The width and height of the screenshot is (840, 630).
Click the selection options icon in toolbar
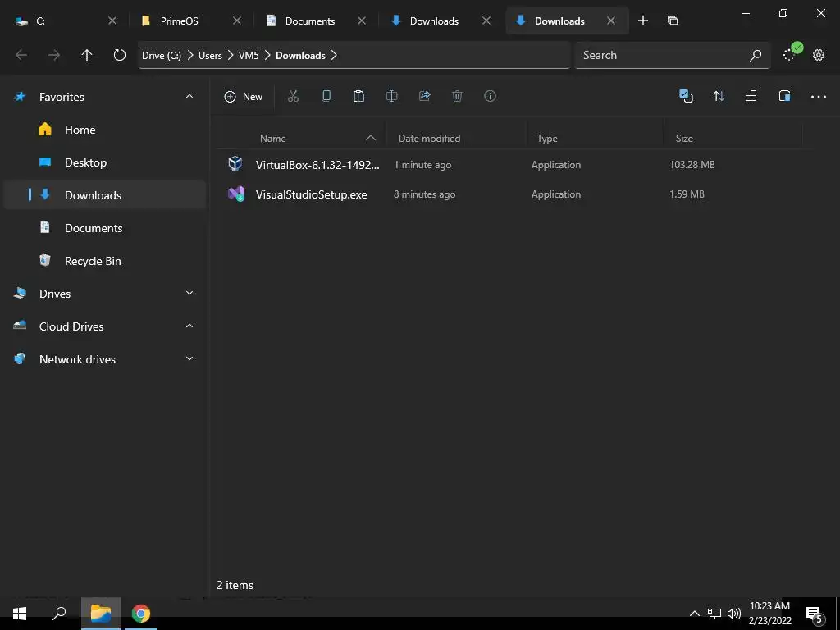pos(686,97)
